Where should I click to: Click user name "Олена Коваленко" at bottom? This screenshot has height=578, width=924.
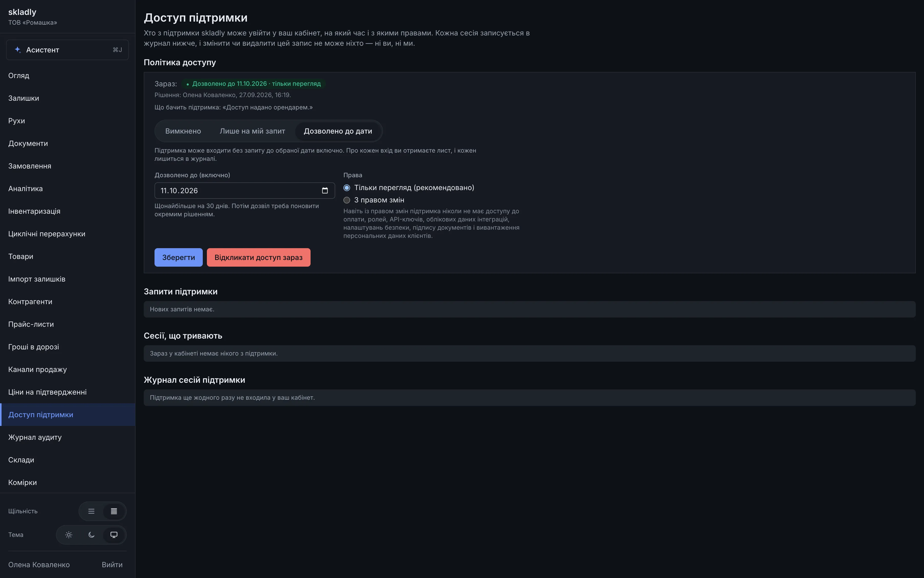pyautogui.click(x=39, y=565)
